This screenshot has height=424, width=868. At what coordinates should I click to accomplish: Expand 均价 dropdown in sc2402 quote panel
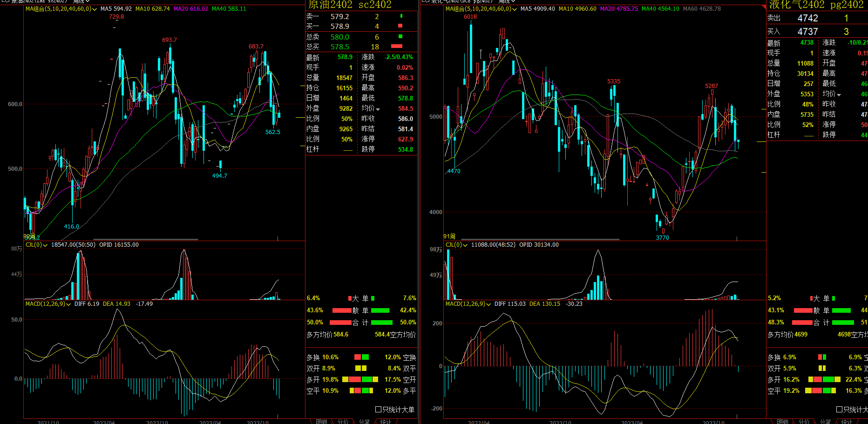(x=378, y=109)
